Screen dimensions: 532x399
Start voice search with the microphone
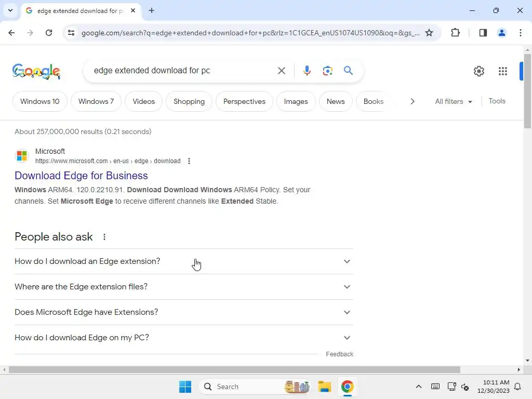coord(307,71)
